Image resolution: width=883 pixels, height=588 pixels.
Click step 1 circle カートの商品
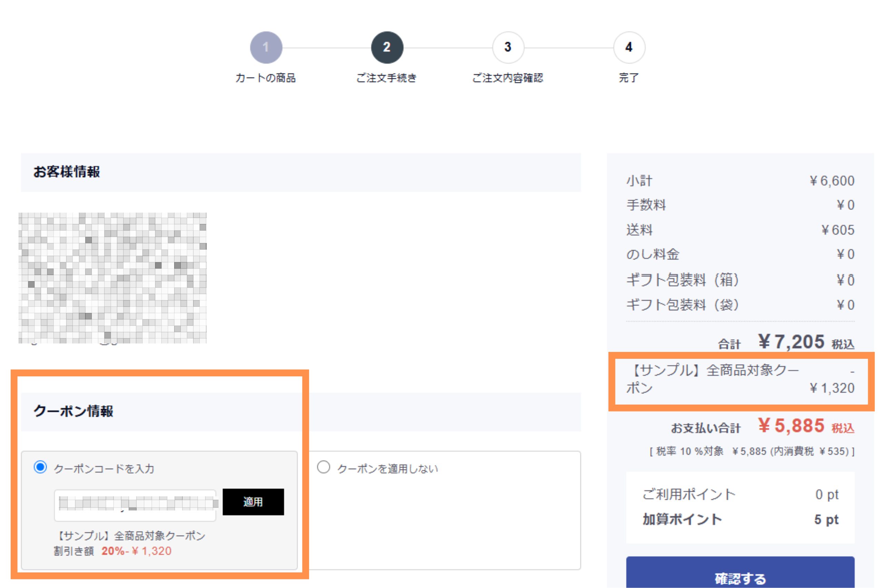pos(266,48)
